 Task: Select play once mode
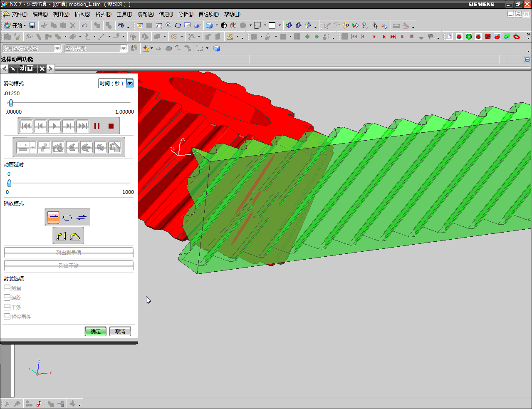[53, 217]
